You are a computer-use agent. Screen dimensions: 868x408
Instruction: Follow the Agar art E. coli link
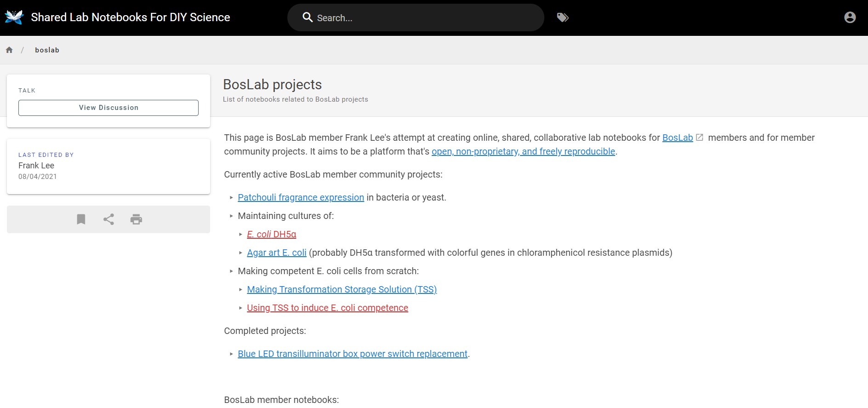point(276,253)
